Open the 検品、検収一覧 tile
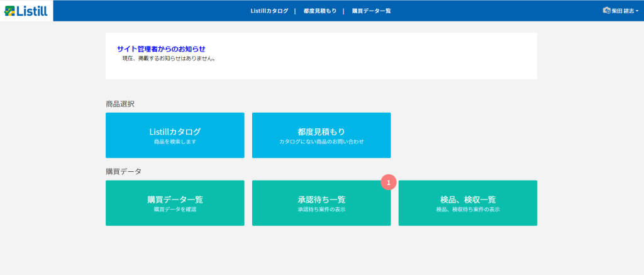644x275 pixels. (468, 203)
